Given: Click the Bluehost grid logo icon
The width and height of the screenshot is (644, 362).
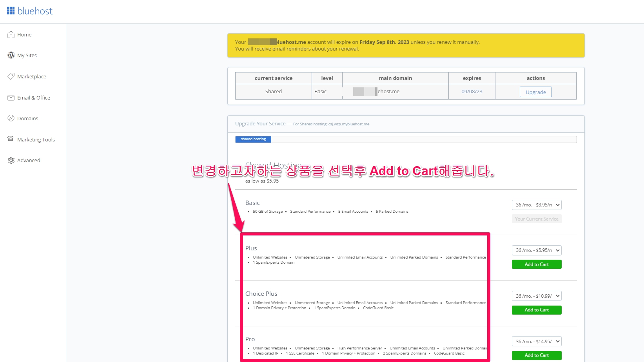Looking at the screenshot, I should [11, 11].
